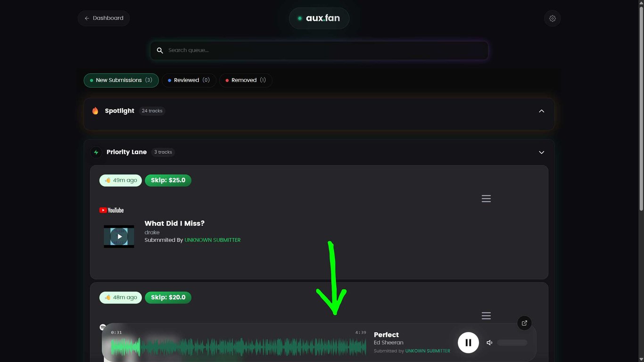The width and height of the screenshot is (644, 362).
Task: Click the 49m ago time badge
Action: click(121, 180)
